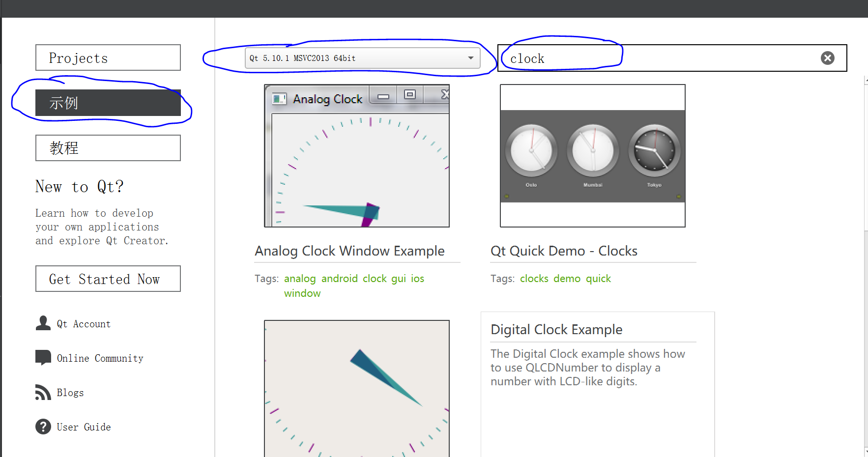Open the Qt 5.10.1 MSVC2013 64bit kit dropdown
Viewport: 868px width, 457px height.
(362, 58)
